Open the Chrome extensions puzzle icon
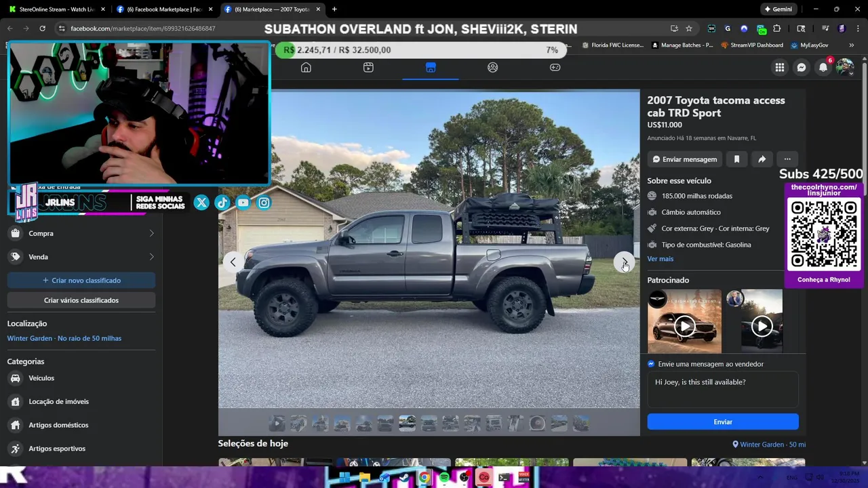Screen dimensions: 868x488 (x=777, y=28)
